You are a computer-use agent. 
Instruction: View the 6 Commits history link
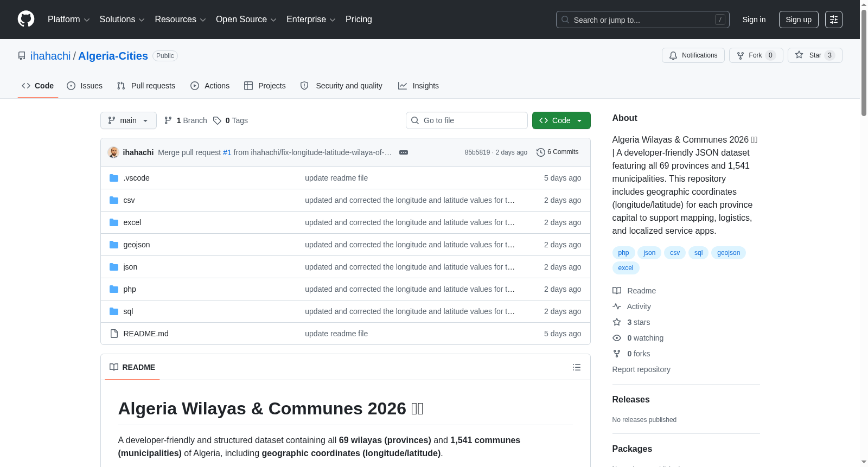[x=558, y=152]
